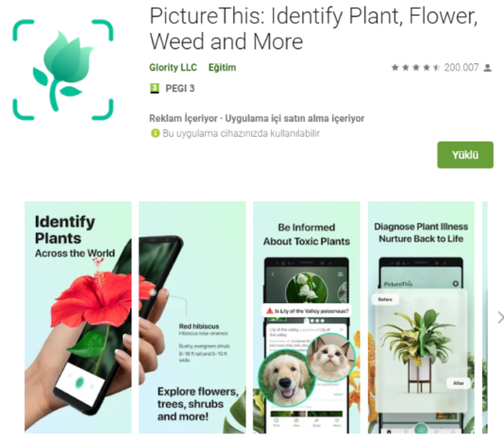Click the green info icon beside device compatibility
504x436 pixels.
pyautogui.click(x=155, y=133)
